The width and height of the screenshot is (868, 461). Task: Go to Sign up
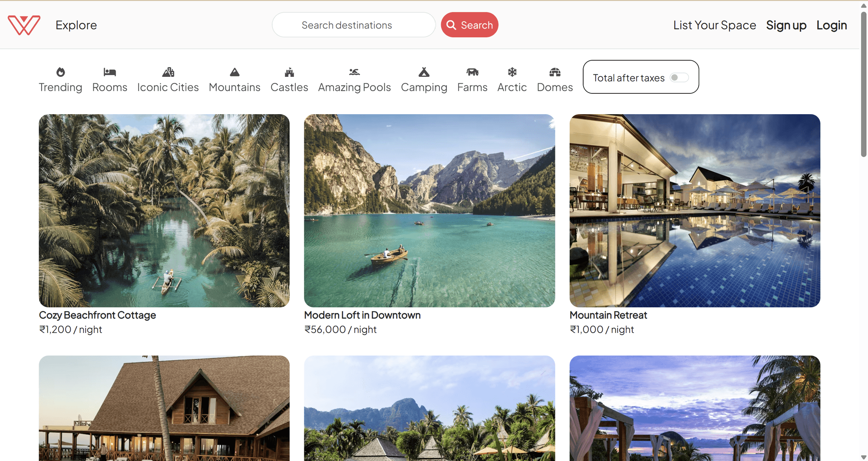(x=786, y=25)
